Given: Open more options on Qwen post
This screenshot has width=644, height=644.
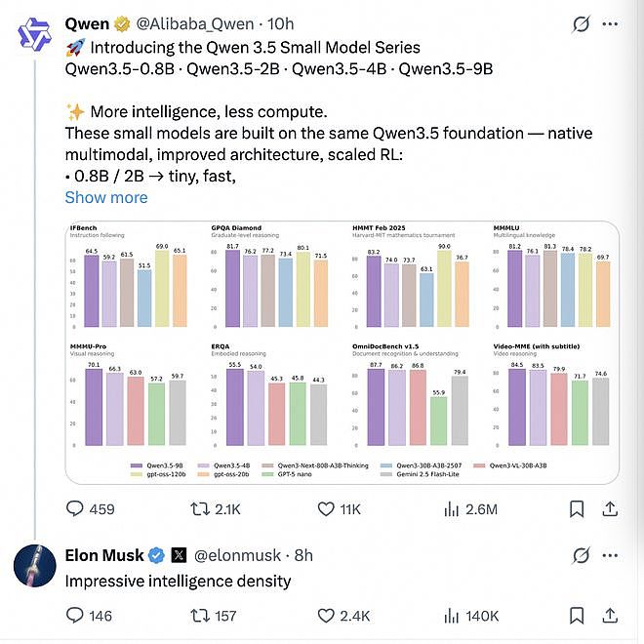Looking at the screenshot, I should [610, 24].
